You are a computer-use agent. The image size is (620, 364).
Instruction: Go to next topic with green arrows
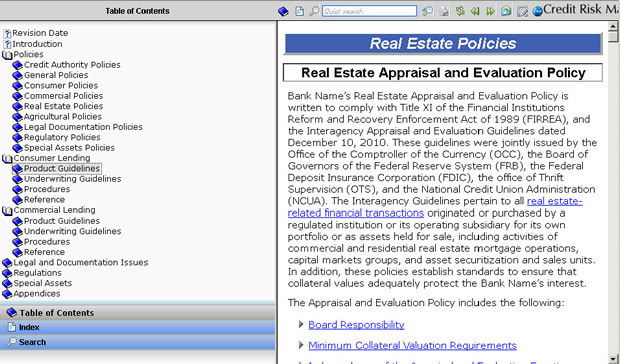(490, 11)
